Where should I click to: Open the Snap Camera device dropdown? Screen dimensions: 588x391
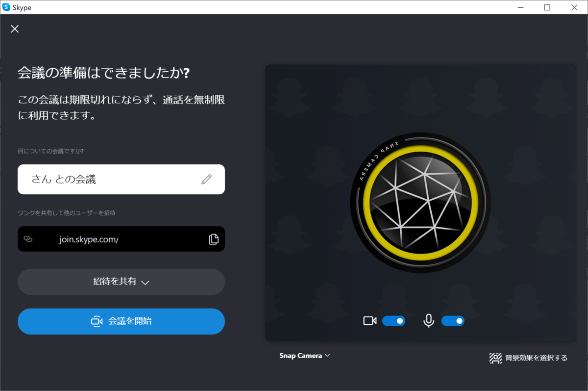point(305,356)
